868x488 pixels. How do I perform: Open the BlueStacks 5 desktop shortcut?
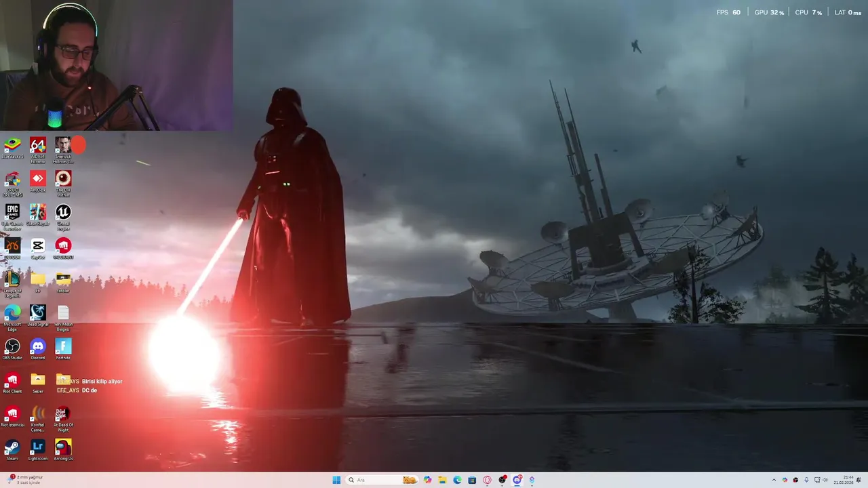tap(12, 149)
